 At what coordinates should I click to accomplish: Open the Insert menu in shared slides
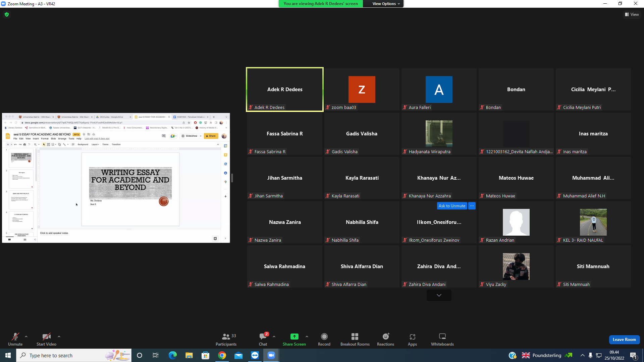pos(36,139)
